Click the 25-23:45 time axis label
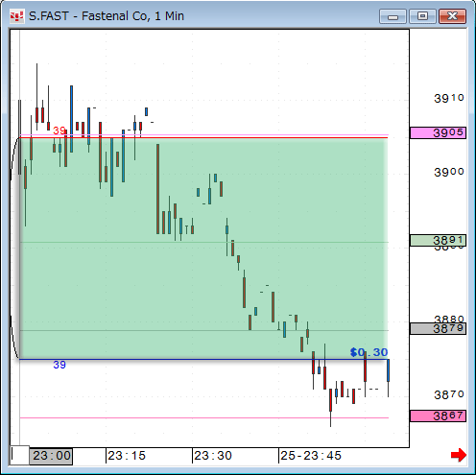 click(x=311, y=456)
